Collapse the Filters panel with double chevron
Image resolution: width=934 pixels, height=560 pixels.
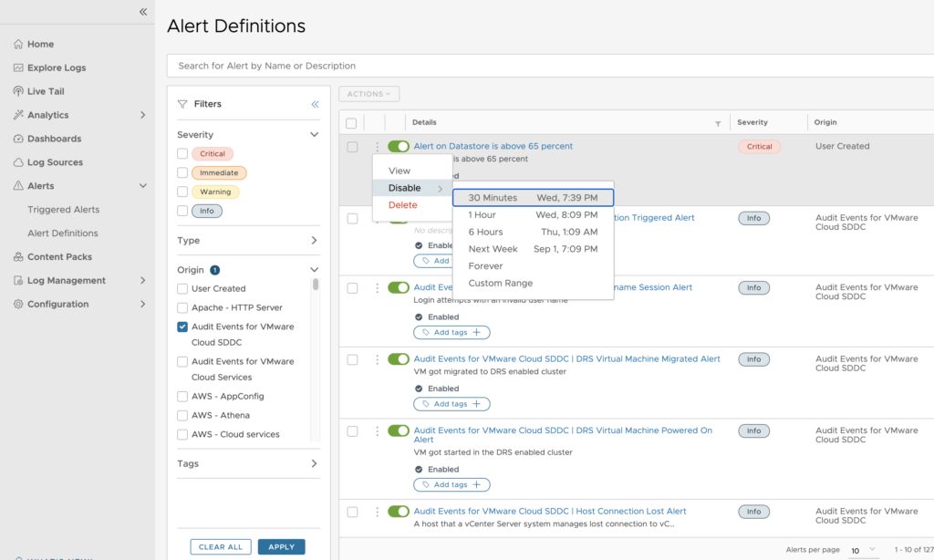click(315, 104)
